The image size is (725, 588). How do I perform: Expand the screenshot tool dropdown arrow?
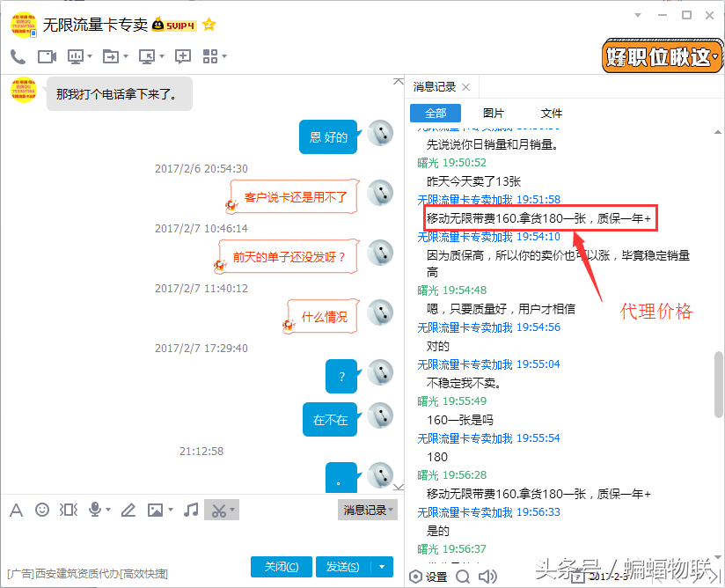click(x=231, y=510)
